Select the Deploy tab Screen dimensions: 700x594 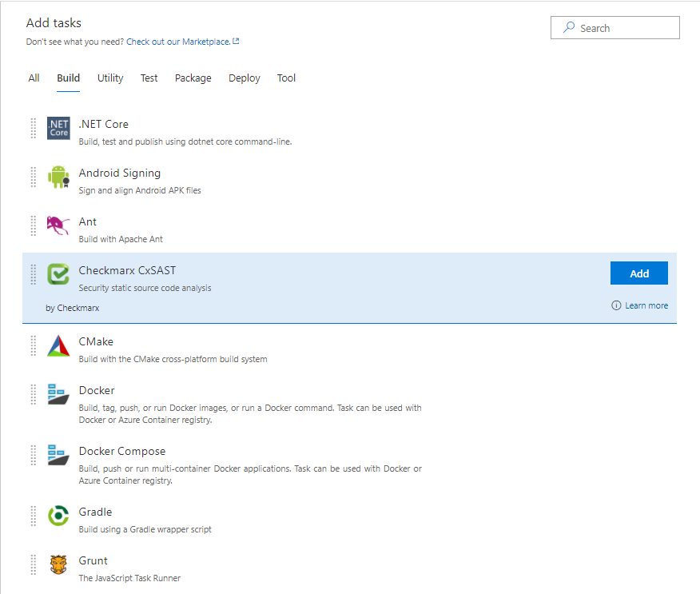tap(245, 78)
